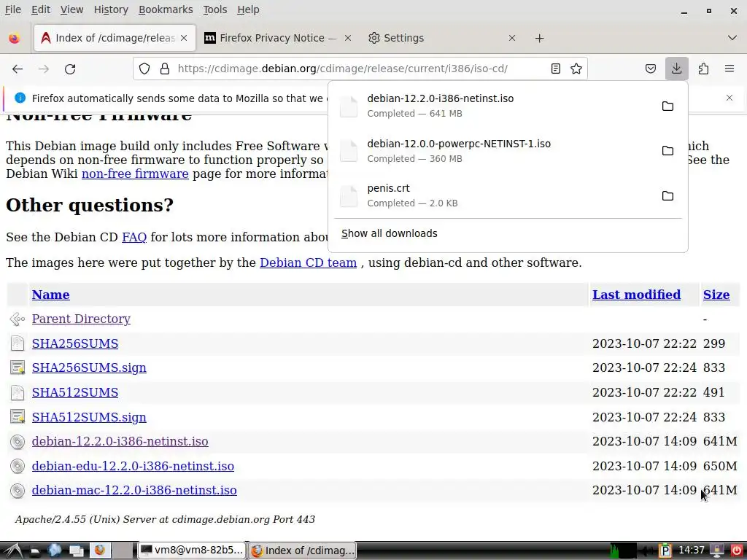The height and width of the screenshot is (560, 747).
Task: Show containing folder for powerpc-NETINST-1.iso download
Action: [667, 150]
